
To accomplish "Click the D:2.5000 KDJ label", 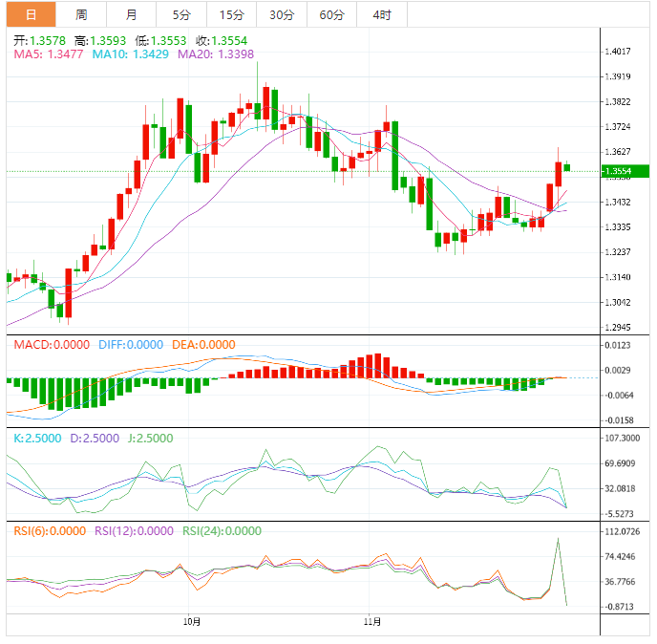I will tap(95, 439).
